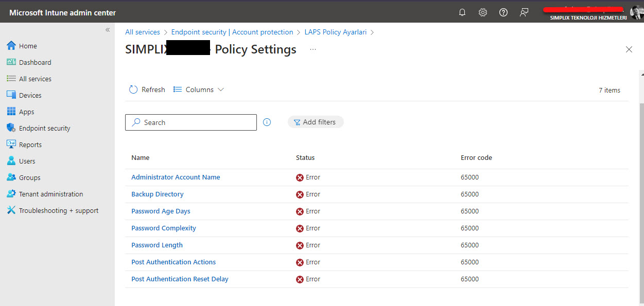Click the Add filters button
The width and height of the screenshot is (644, 306).
315,122
